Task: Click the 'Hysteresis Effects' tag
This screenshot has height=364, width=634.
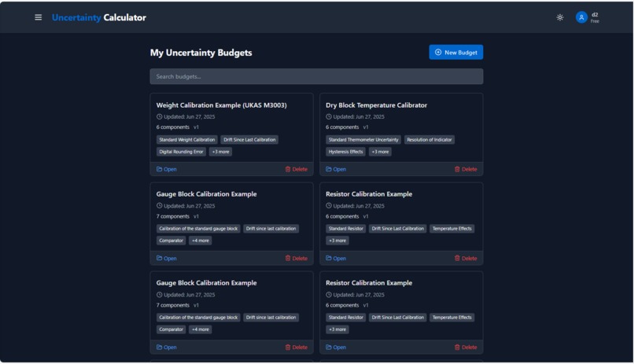Action: pos(345,152)
